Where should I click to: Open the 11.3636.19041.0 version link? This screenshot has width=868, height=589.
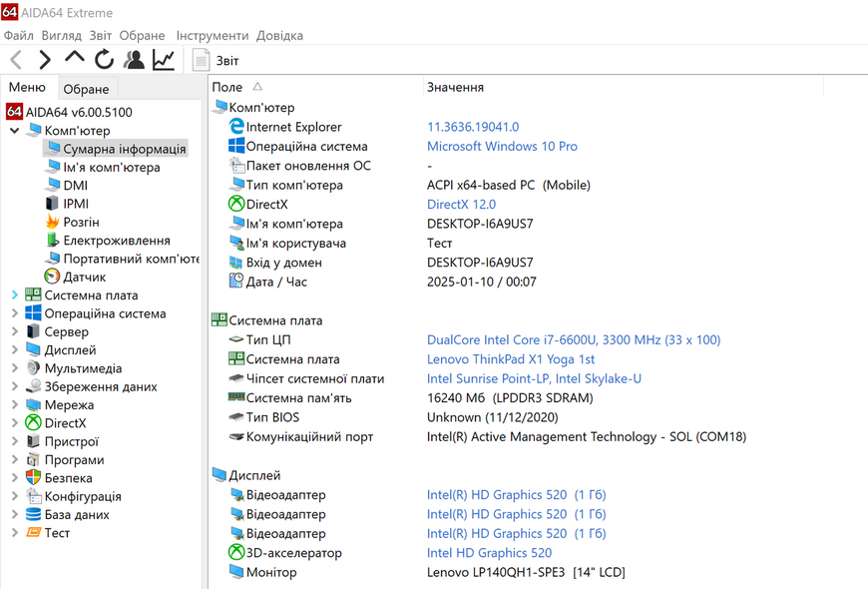[473, 127]
